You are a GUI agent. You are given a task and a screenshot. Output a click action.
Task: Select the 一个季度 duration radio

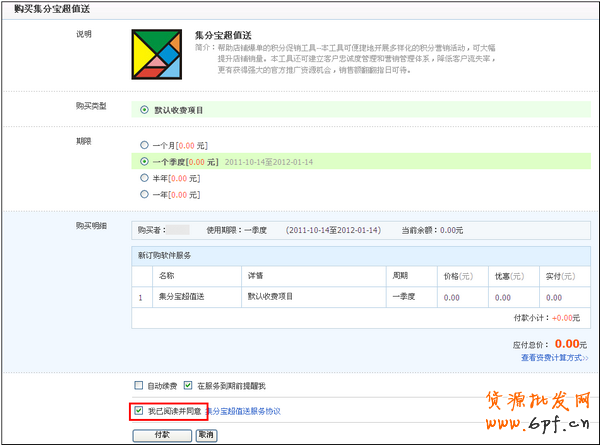coord(145,160)
